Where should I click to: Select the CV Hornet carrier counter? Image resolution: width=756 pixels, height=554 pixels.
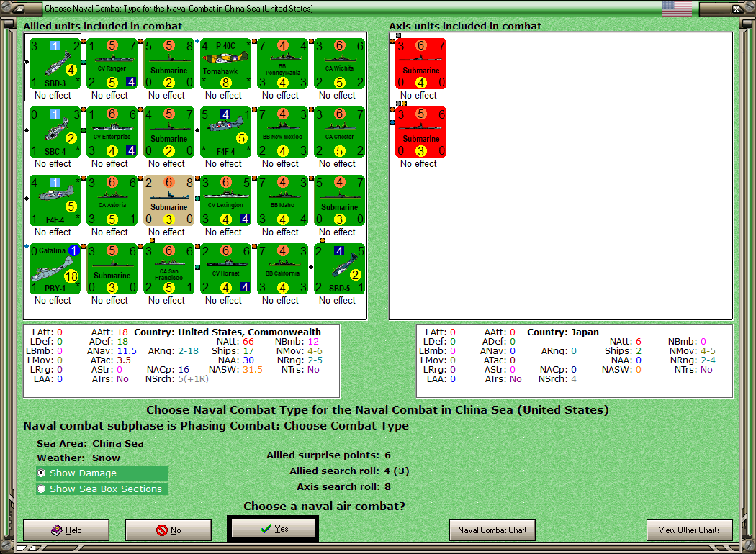point(225,269)
